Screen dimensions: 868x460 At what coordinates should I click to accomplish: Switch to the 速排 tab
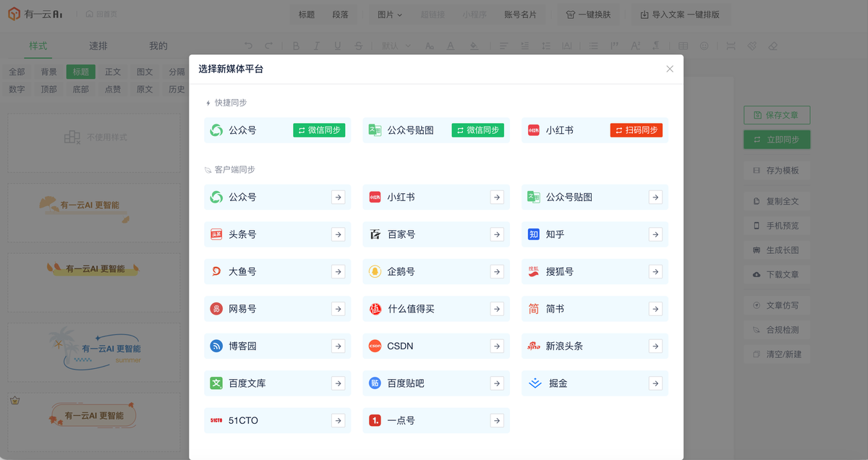(98, 46)
